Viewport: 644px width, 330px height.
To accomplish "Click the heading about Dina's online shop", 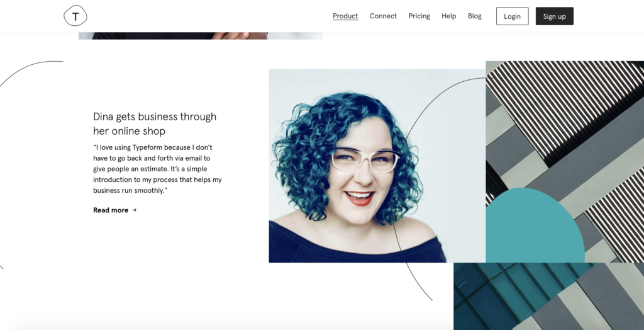I will (155, 124).
